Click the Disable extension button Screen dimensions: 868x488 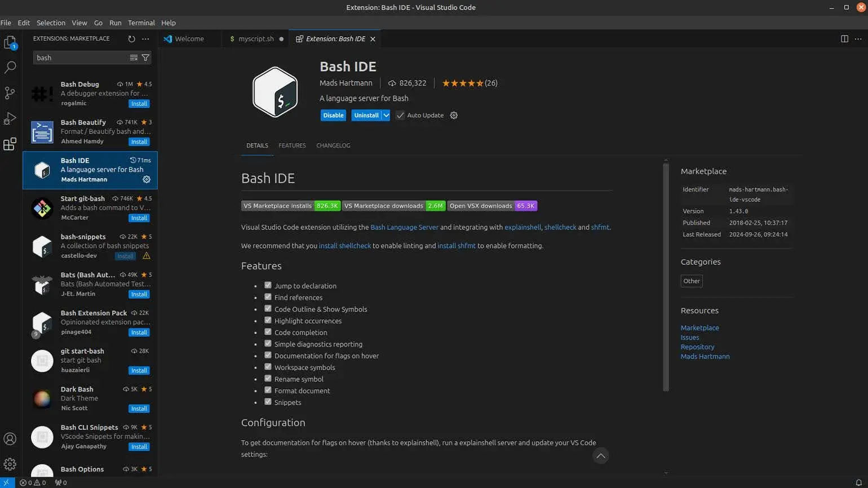pos(333,116)
